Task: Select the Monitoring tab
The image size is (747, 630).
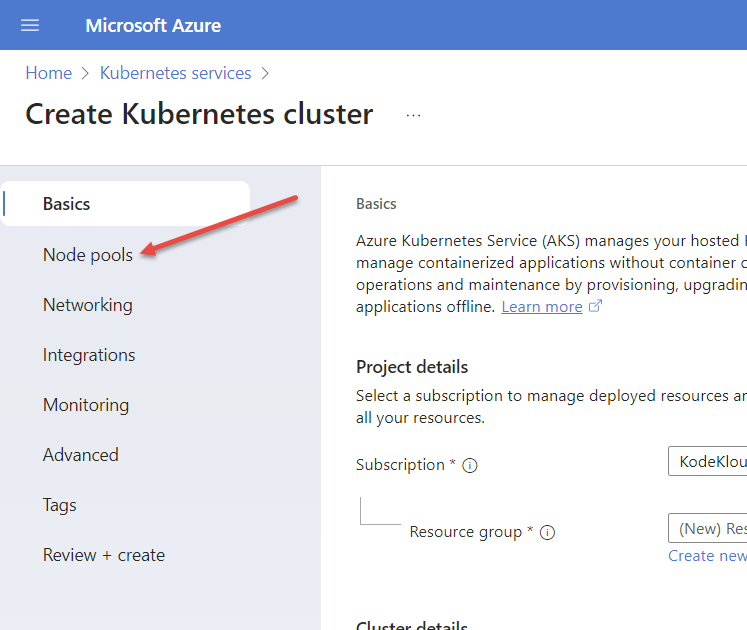Action: click(86, 405)
